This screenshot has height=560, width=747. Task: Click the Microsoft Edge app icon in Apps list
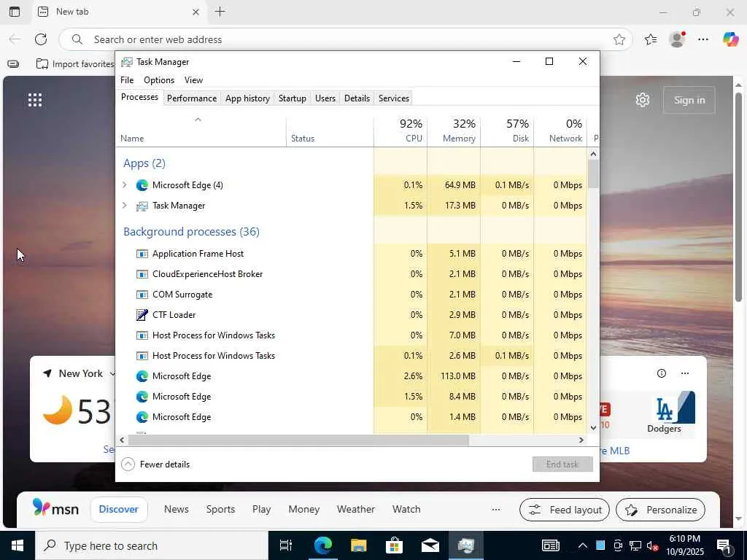click(142, 185)
